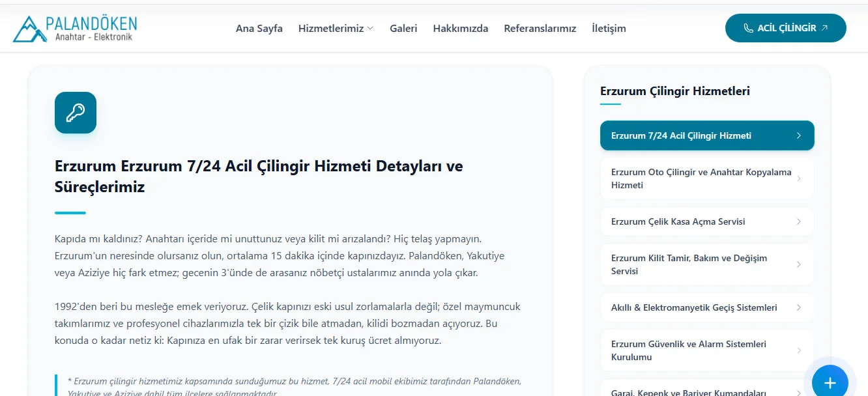The image size is (868, 396).
Task: Click chevron on Akıllı & Elektromanyetik row
Action: tap(799, 307)
